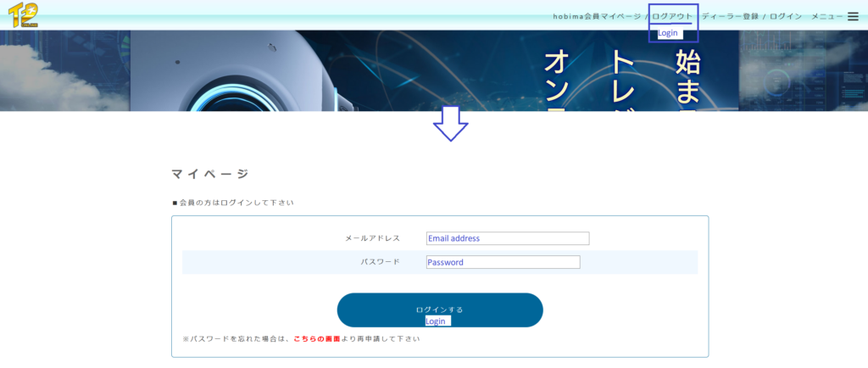Open hobima会員マイページ link
The image size is (868, 368).
coord(597,16)
